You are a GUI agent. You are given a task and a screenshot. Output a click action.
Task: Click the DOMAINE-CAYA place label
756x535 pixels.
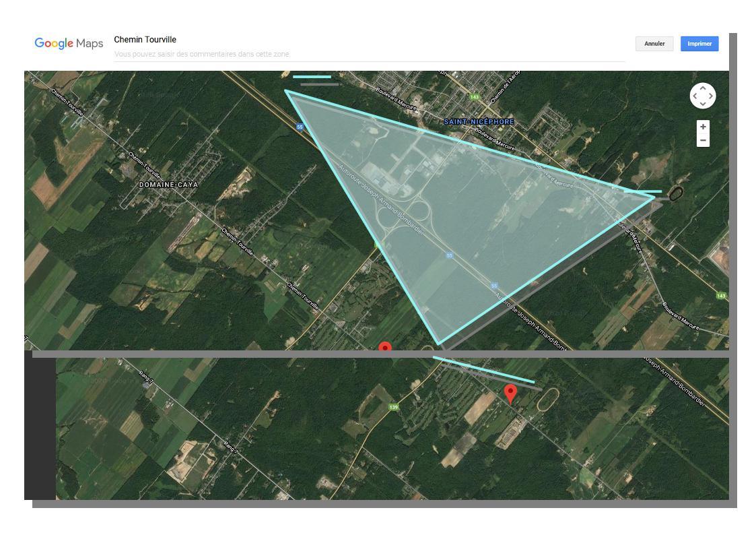168,185
